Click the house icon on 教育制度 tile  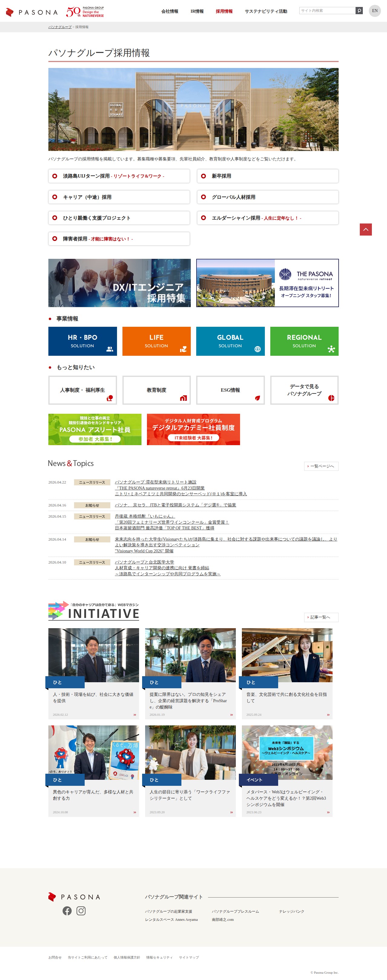coord(184,398)
